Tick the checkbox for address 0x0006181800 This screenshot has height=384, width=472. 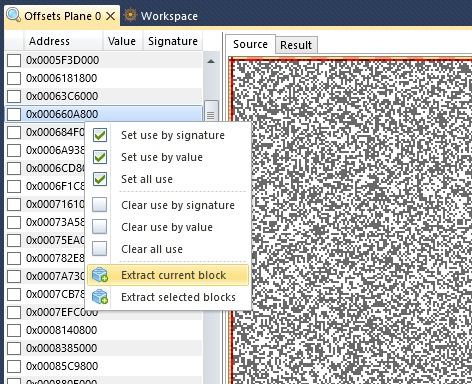pyautogui.click(x=14, y=78)
